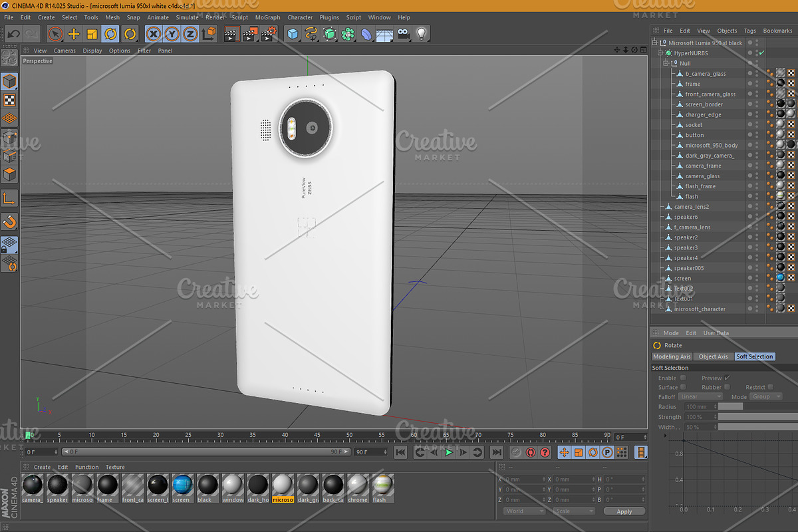Switch to the Object Axis tab
Image resolution: width=798 pixels, height=532 pixels.
click(713, 356)
